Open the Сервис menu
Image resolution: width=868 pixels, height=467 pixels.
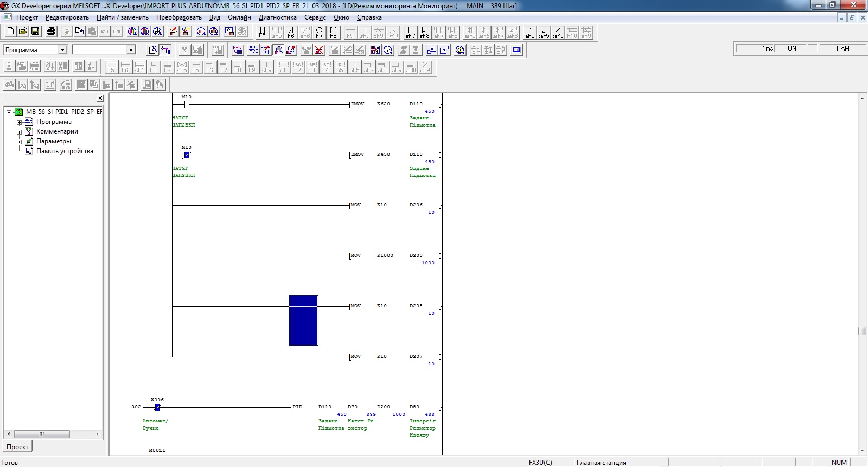(315, 17)
